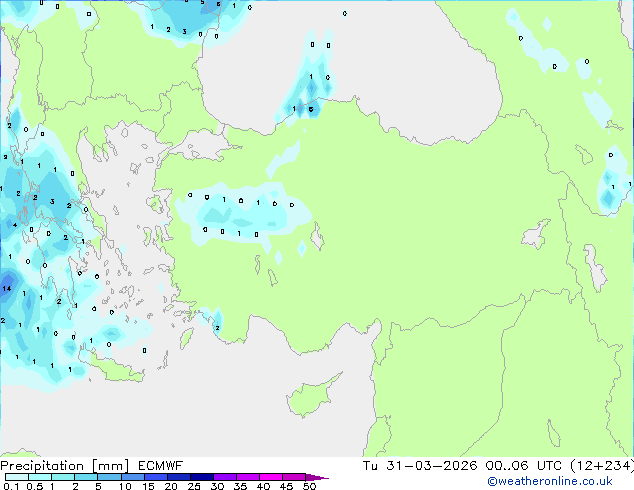Click the legend label '25'
This screenshot has width=634, height=490.
pyautogui.click(x=194, y=486)
